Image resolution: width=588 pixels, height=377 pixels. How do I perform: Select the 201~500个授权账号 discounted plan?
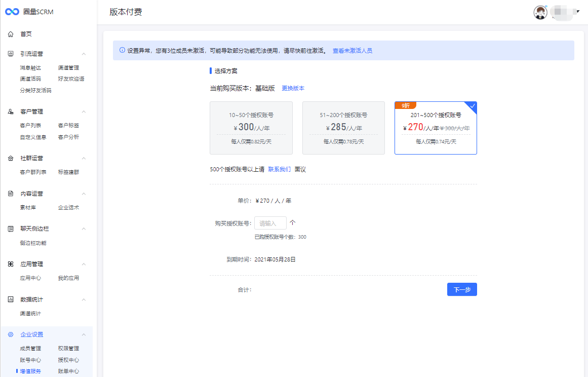click(x=436, y=128)
